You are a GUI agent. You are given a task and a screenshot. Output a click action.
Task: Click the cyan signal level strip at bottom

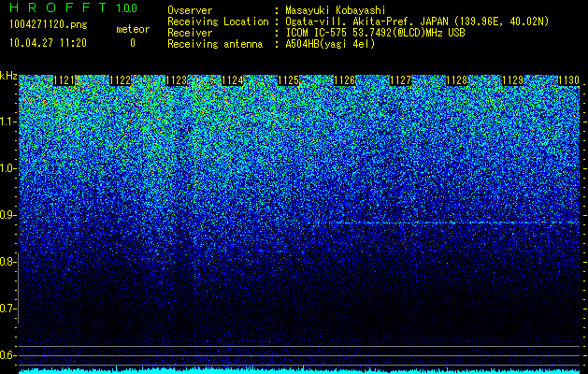pos(299,371)
